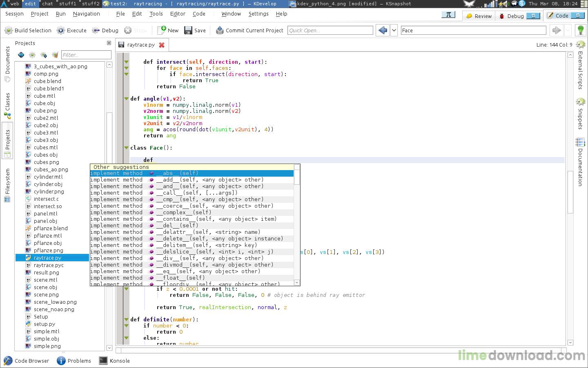
Task: Collapse the 'class Face' code fold marker
Action: 127,148
